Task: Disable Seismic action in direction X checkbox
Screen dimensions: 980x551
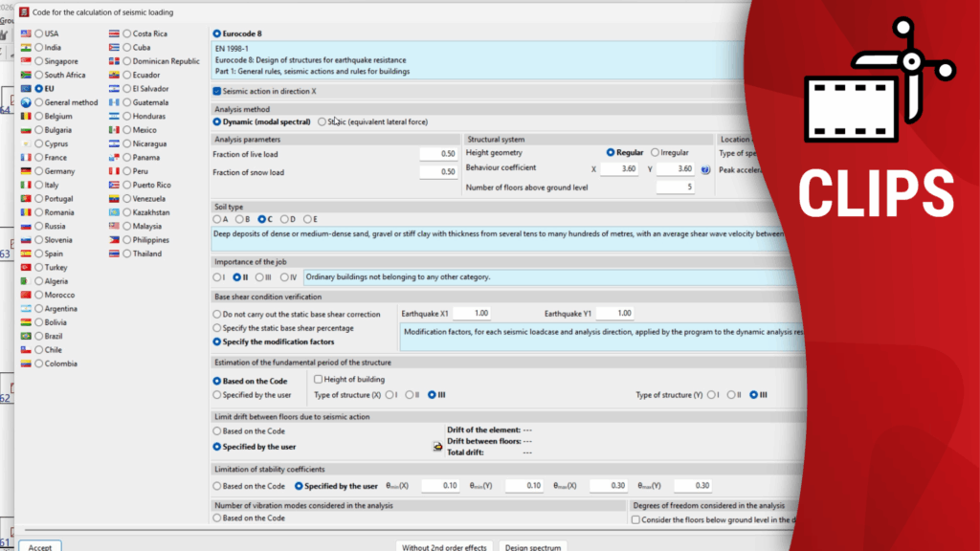Action: coord(217,91)
